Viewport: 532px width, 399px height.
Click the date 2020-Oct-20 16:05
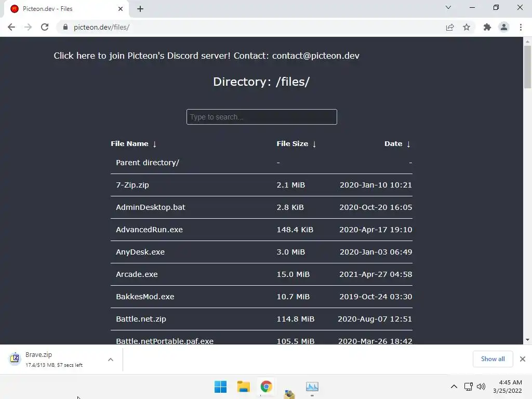point(376,207)
